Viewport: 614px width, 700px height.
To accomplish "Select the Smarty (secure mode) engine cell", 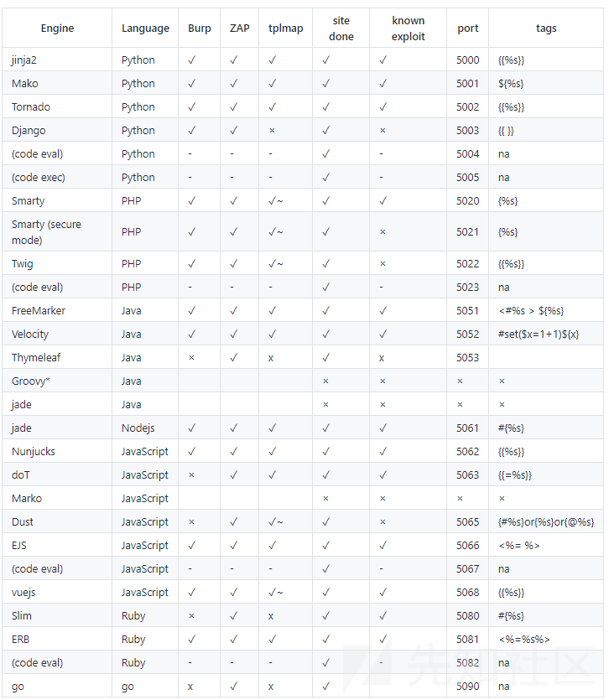I will [46, 232].
